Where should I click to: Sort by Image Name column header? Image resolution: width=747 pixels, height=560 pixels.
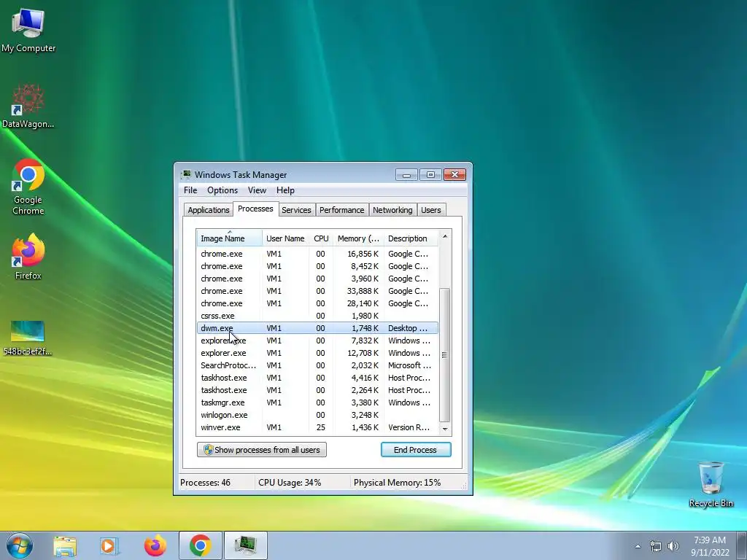pos(229,238)
